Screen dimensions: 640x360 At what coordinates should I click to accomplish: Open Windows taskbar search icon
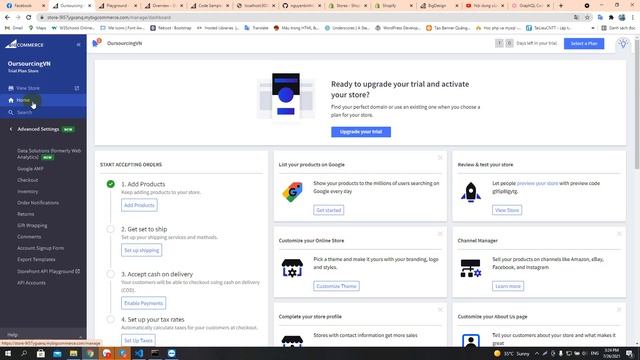pyautogui.click(x=24, y=353)
